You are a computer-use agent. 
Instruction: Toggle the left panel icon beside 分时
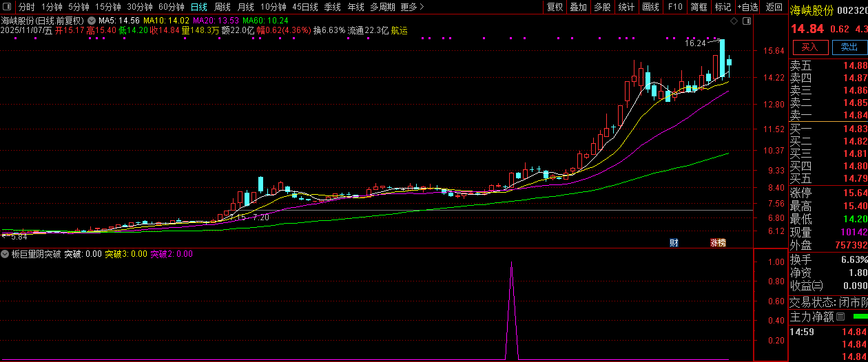[x=8, y=7]
